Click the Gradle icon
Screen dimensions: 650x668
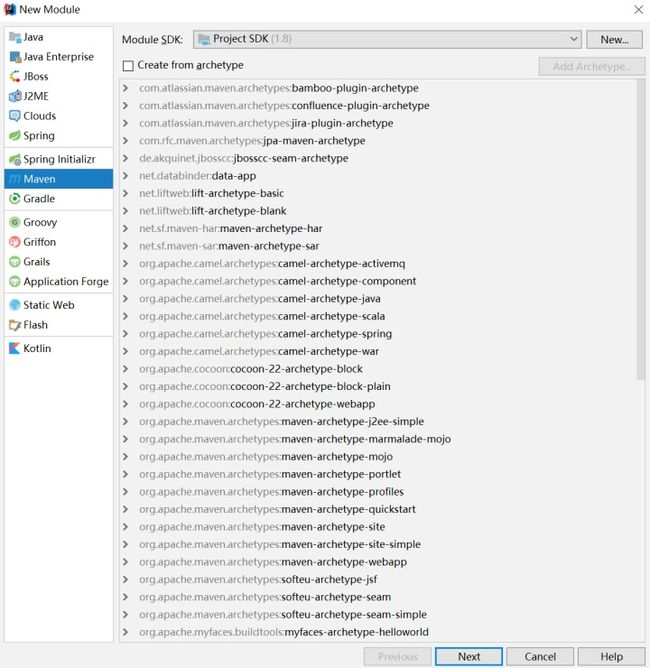pyautogui.click(x=15, y=199)
